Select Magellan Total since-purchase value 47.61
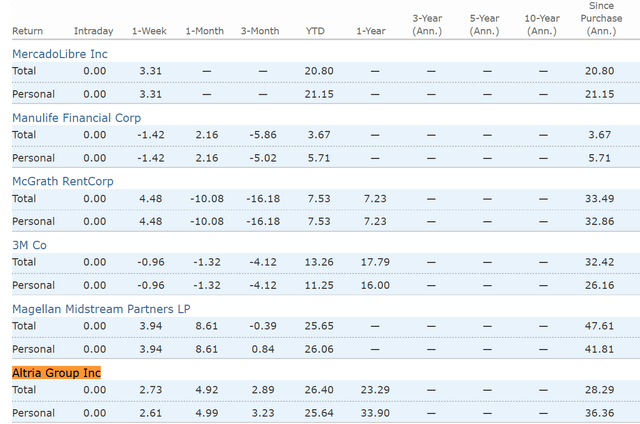The image size is (640, 424). 600,326
